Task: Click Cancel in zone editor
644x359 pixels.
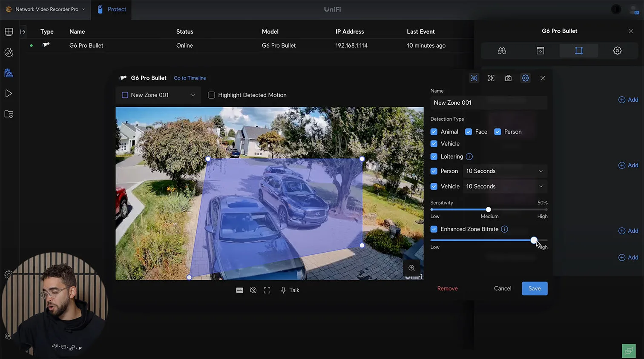Action: coord(503,288)
